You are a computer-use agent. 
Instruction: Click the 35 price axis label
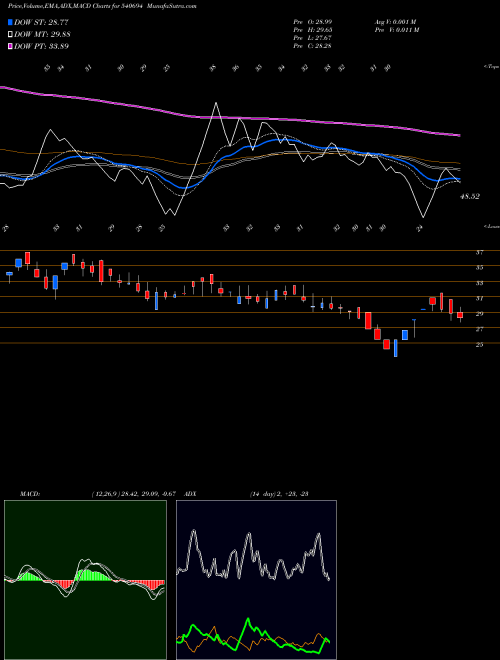coord(479,268)
